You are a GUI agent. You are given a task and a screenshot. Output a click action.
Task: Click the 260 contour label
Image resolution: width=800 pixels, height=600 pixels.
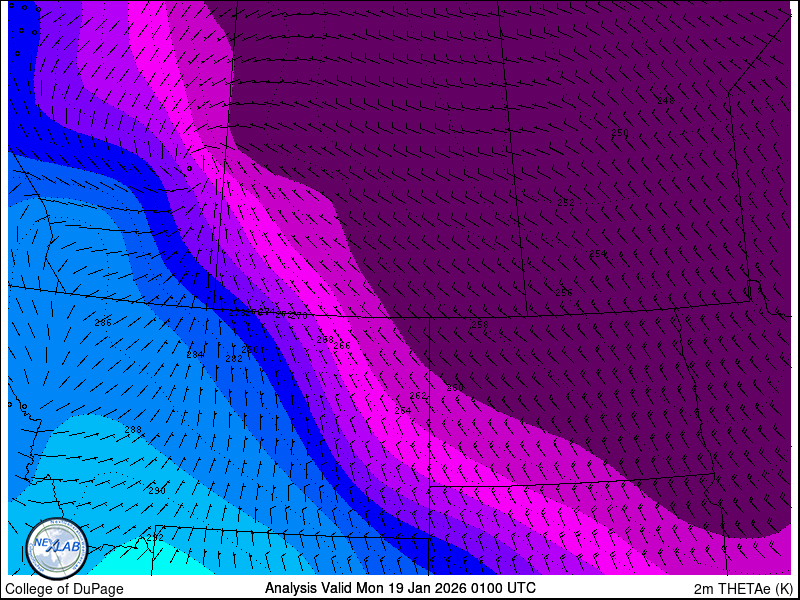(x=455, y=388)
